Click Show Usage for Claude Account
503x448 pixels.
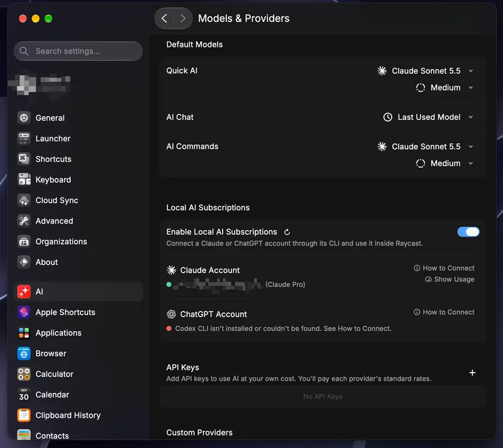pos(450,279)
